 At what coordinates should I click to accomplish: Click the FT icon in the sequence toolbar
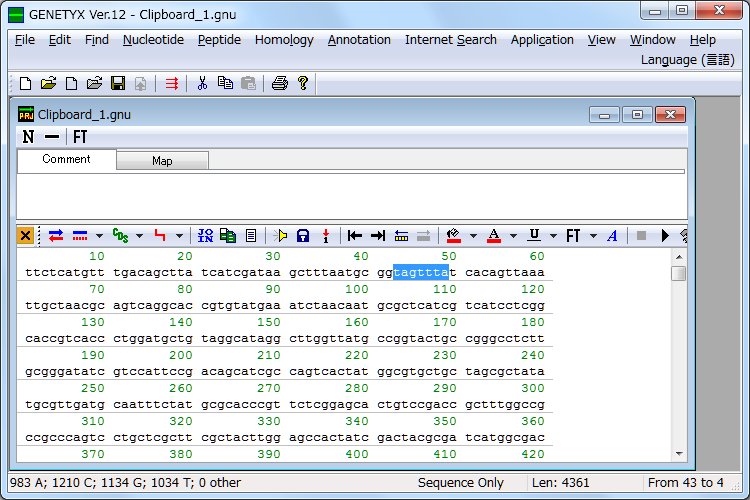click(573, 235)
